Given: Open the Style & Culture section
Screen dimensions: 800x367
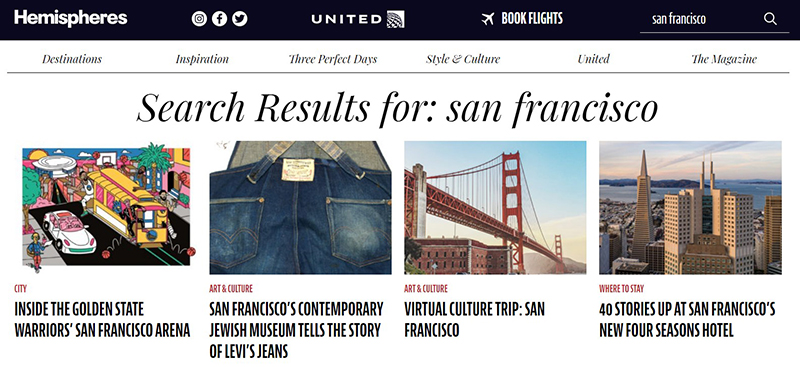Looking at the screenshot, I should (463, 59).
